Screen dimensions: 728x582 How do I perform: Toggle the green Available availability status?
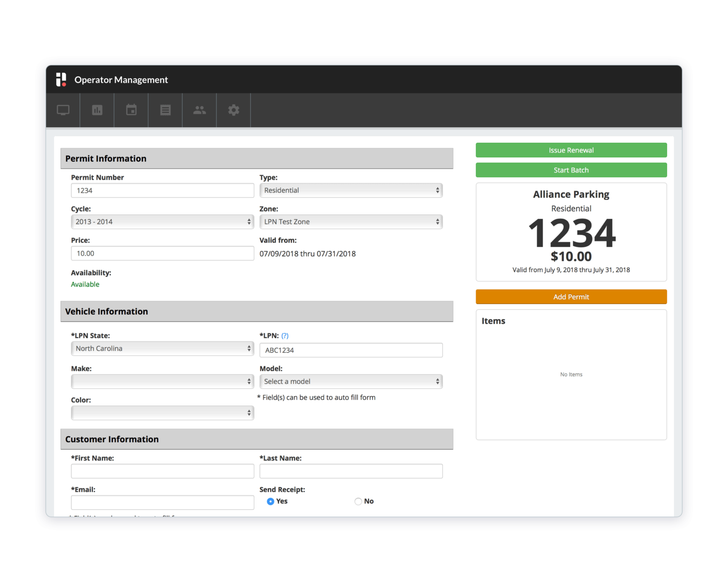coord(85,284)
